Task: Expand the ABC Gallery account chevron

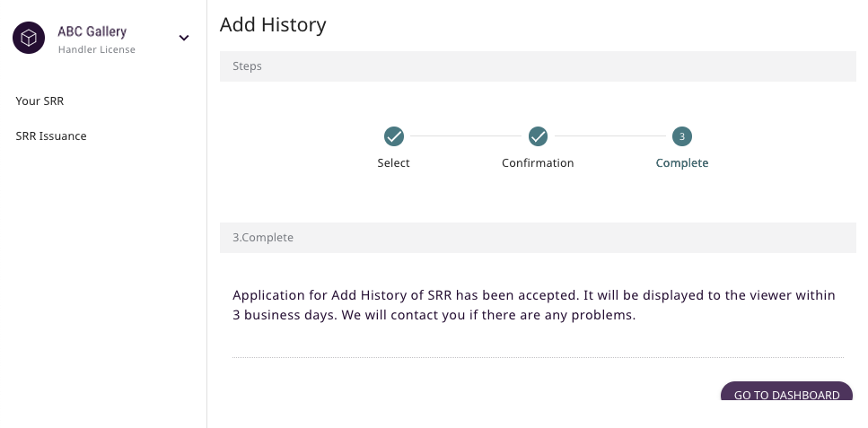Action: pos(184,38)
